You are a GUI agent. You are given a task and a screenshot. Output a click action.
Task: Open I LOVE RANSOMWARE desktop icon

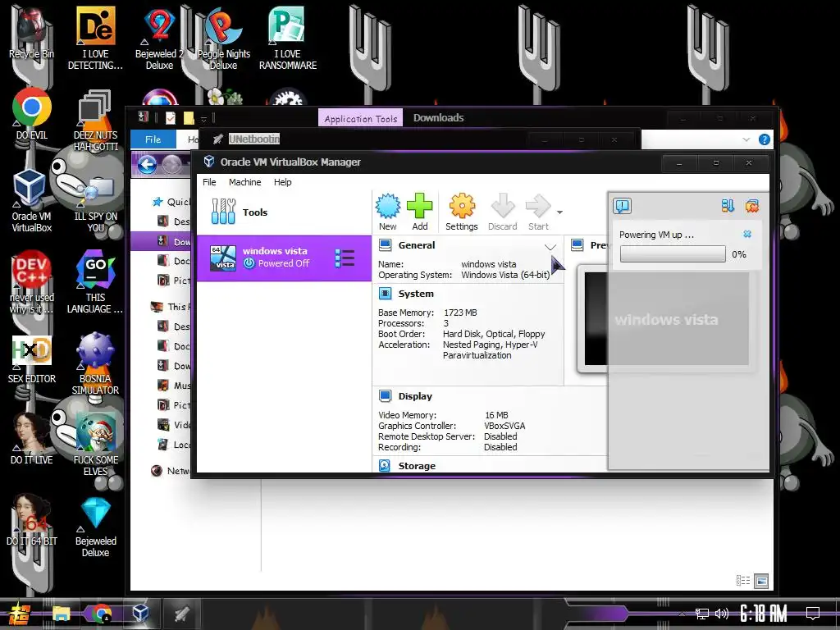(x=288, y=39)
